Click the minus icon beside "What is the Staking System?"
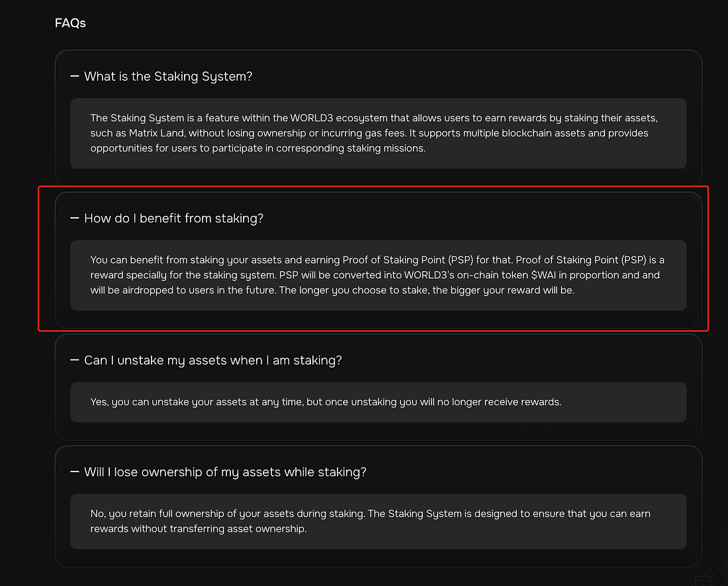 (75, 77)
